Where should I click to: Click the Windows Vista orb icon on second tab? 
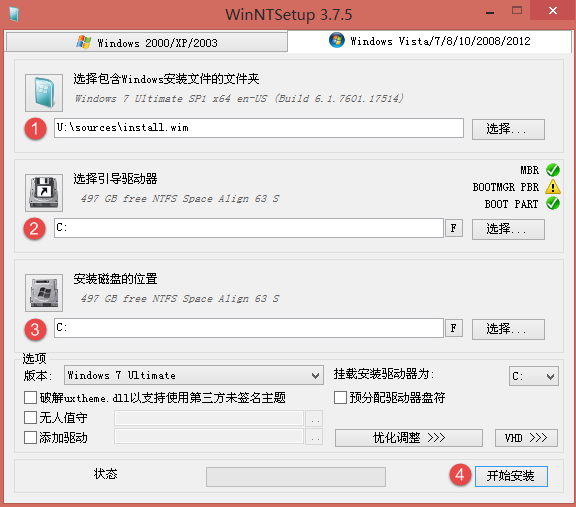[337, 40]
